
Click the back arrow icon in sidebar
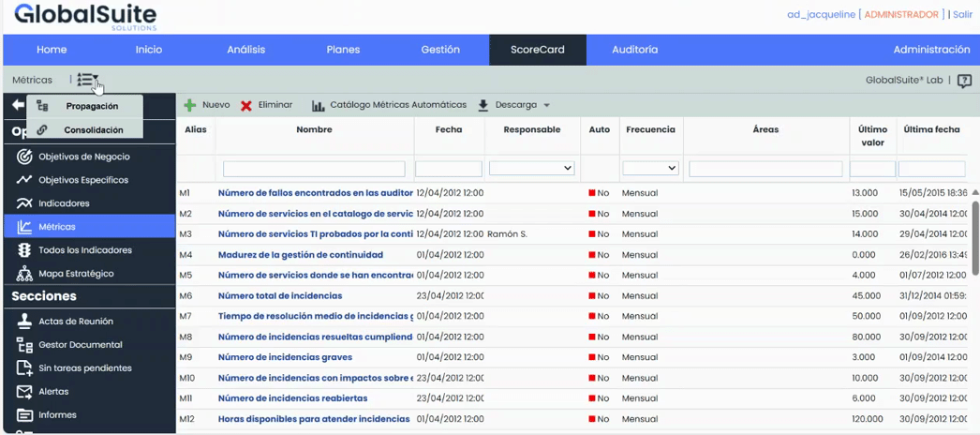(x=18, y=105)
